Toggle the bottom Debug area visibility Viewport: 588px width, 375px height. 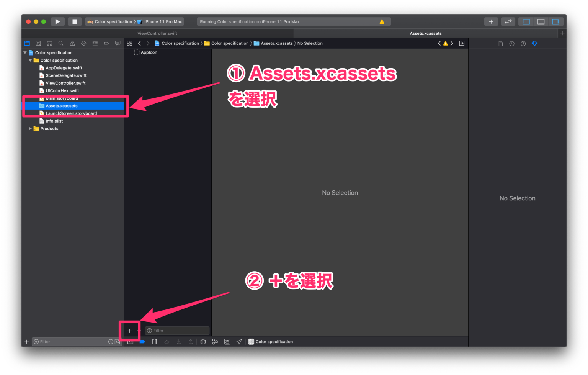[541, 21]
